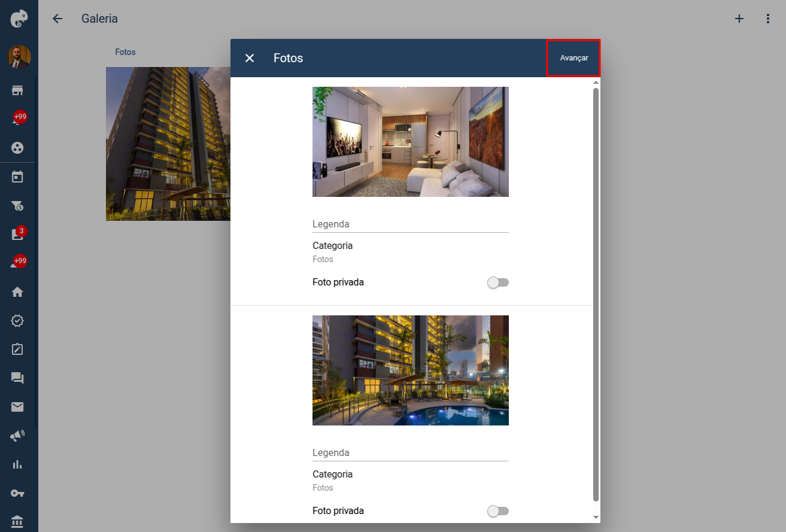
Task: Click the Galeria page title
Action: tap(99, 19)
